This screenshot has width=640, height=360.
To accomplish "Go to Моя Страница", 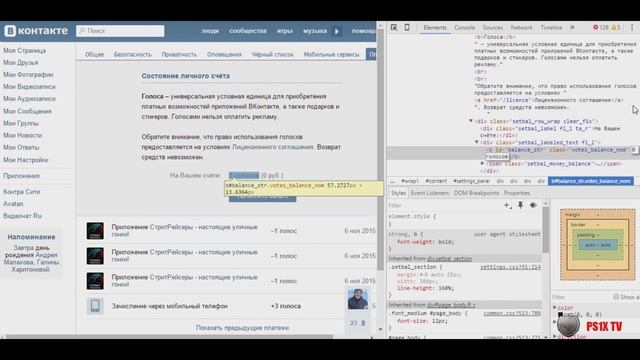I will tap(24, 51).
